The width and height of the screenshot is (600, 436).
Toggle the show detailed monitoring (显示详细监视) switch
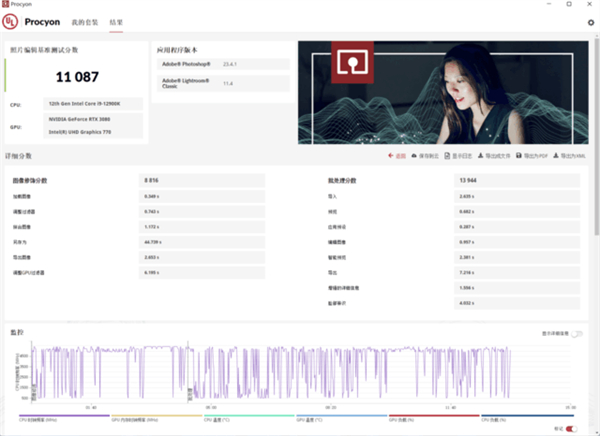(x=576, y=333)
